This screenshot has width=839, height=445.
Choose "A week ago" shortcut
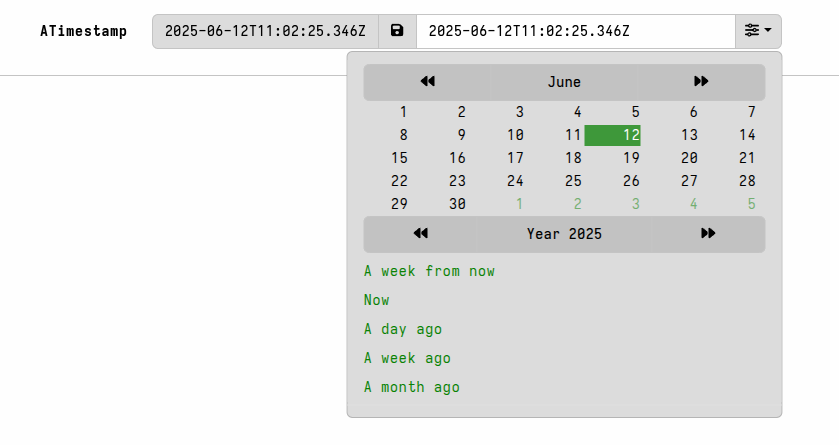point(407,358)
